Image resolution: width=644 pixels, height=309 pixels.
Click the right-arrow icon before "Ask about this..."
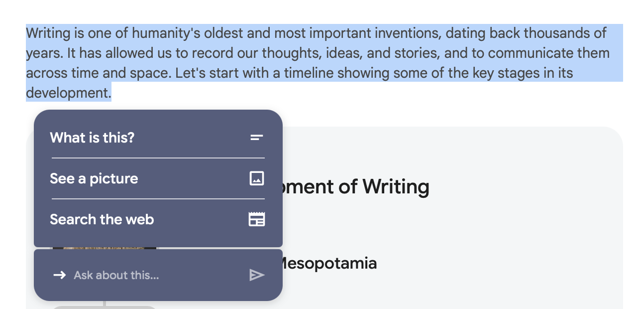(x=60, y=275)
